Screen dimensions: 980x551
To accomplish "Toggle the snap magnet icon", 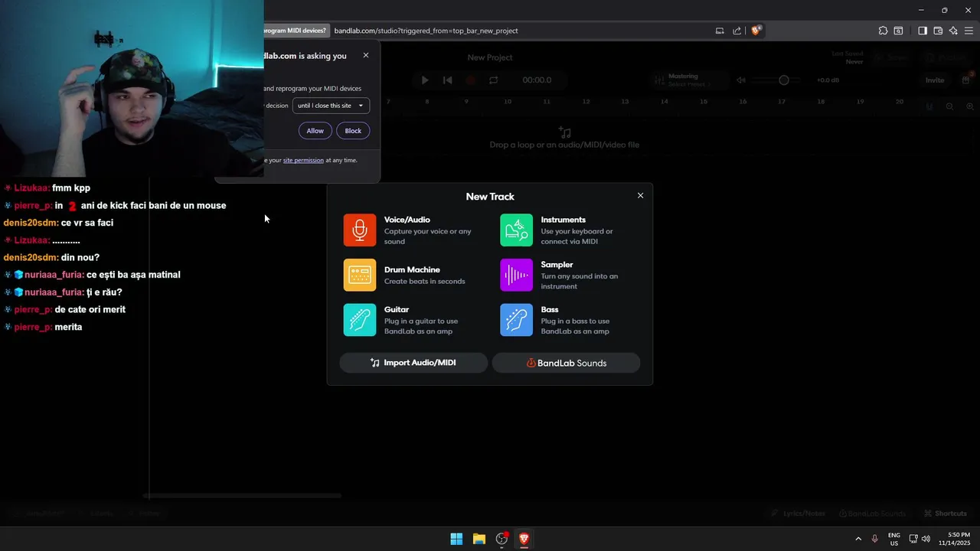I will (x=929, y=106).
